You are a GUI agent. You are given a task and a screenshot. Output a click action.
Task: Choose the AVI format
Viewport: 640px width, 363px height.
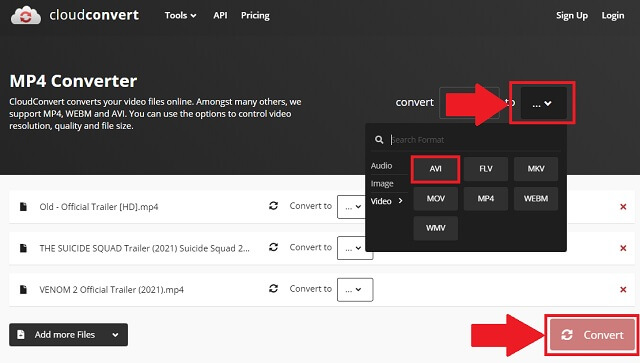[436, 169]
